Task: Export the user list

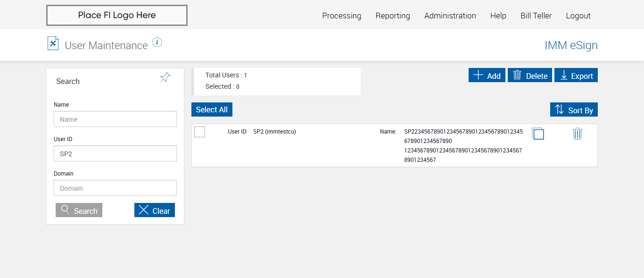Action: tap(576, 76)
